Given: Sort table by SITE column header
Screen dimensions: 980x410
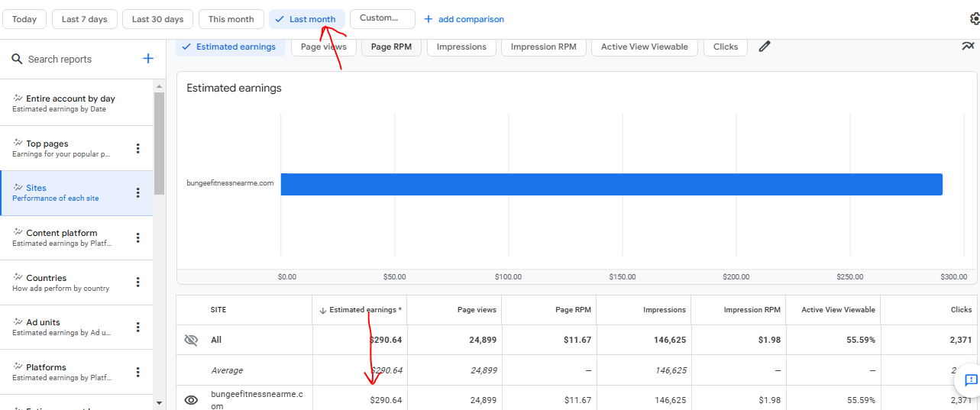Looking at the screenshot, I should click(x=218, y=310).
